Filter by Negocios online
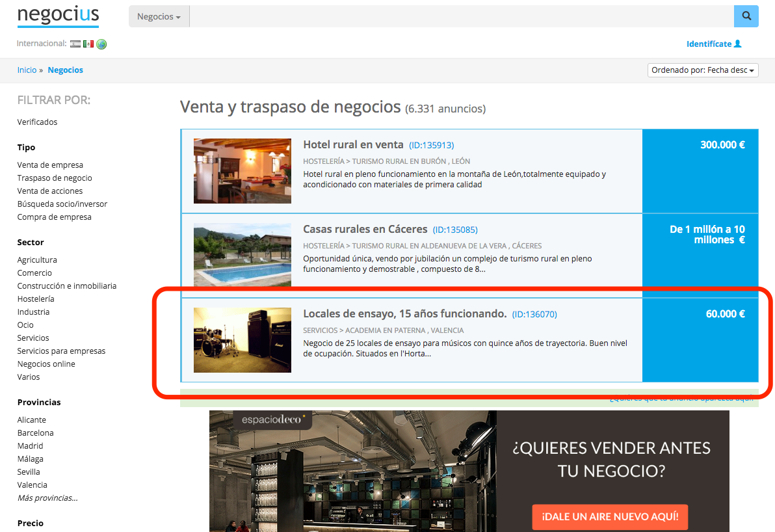 click(x=46, y=364)
